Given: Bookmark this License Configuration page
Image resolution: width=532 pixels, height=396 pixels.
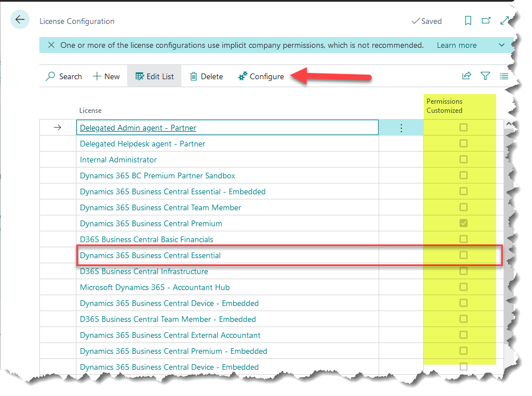Looking at the screenshot, I should [x=468, y=21].
